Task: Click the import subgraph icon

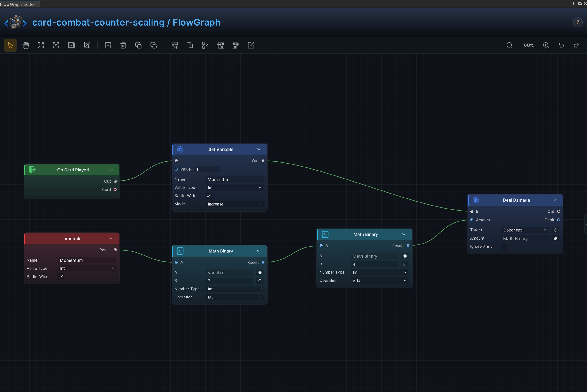Action: (221, 45)
